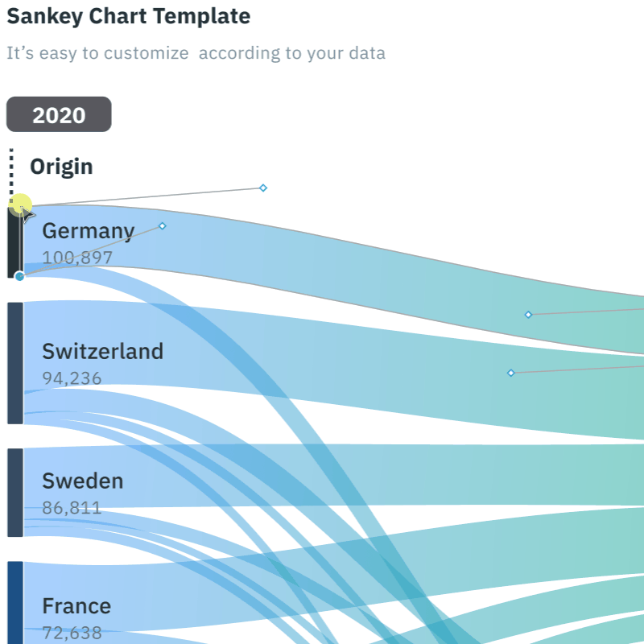Click the 2020 year badge
The height and width of the screenshot is (644, 644).
(x=59, y=114)
